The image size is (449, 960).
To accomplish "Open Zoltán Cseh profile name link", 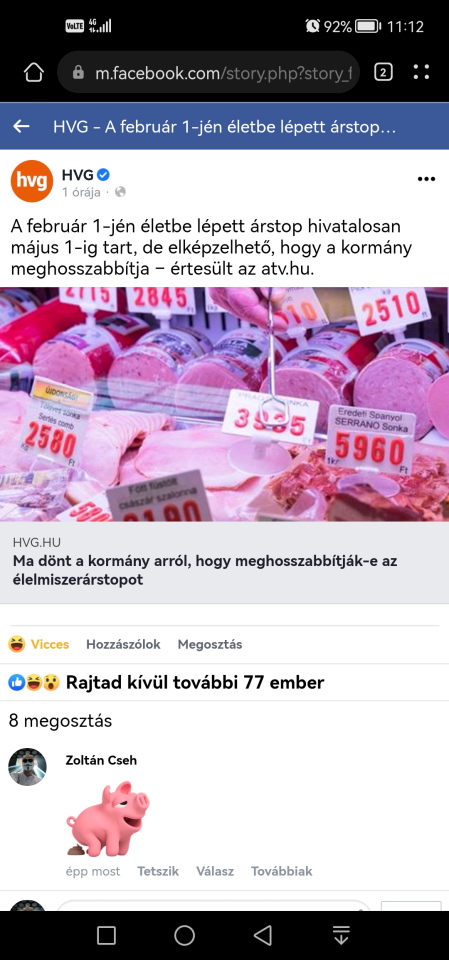I will [101, 760].
